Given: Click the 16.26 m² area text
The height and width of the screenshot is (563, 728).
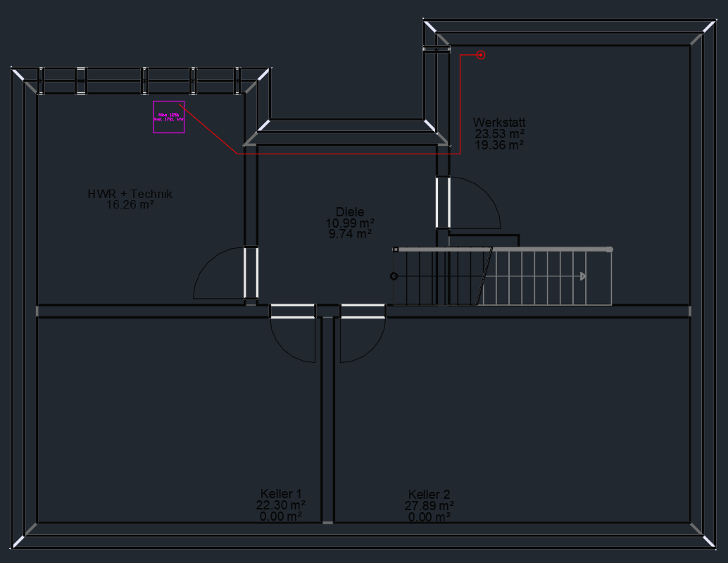Looking at the screenshot, I should tap(130, 205).
